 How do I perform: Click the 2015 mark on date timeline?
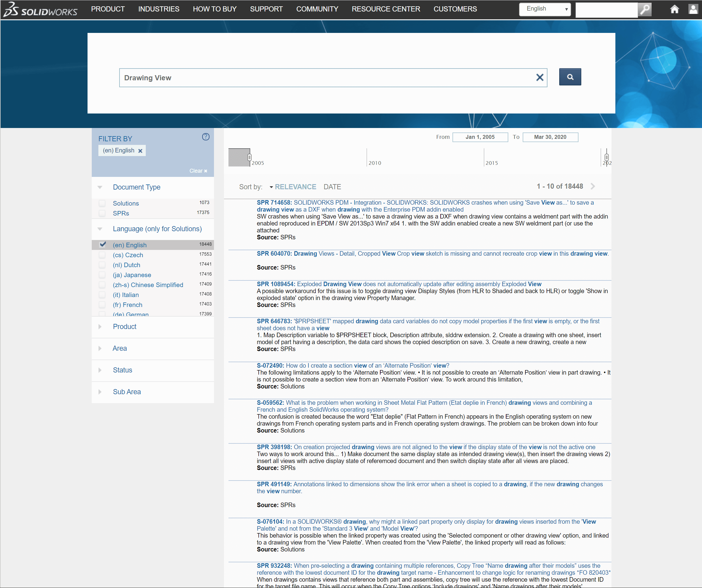[x=492, y=163]
